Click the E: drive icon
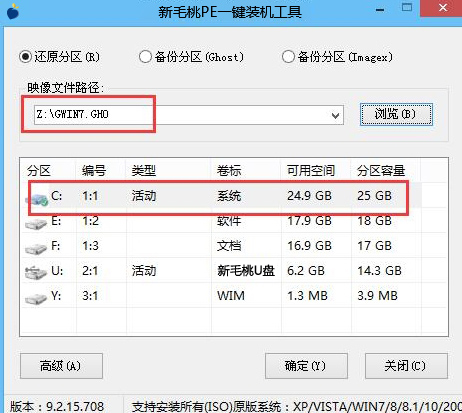Screen dimensions: 462x413 pyautogui.click(x=36, y=224)
